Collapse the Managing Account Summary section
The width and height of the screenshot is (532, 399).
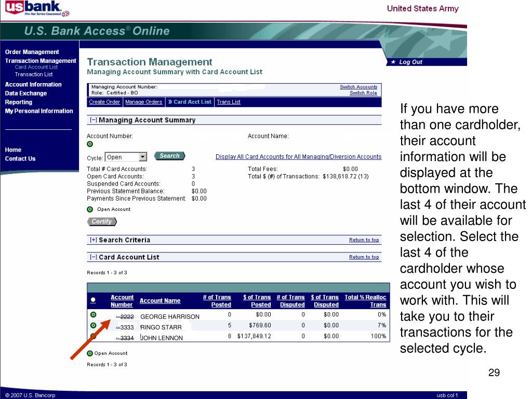[94, 120]
